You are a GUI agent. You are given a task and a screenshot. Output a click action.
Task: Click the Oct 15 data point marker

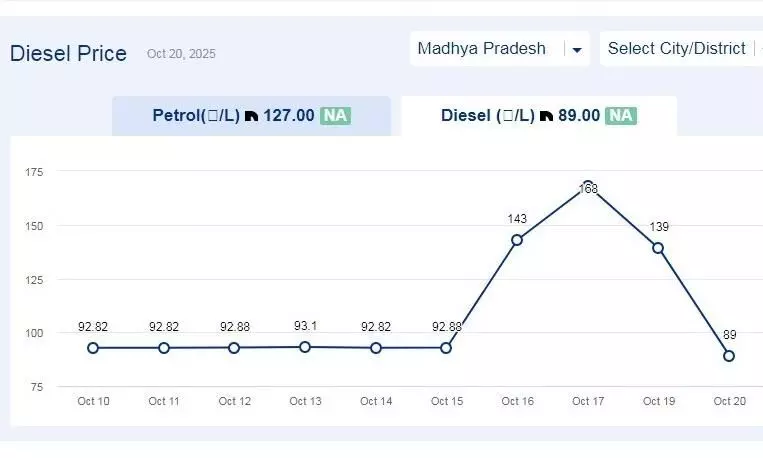(x=446, y=348)
